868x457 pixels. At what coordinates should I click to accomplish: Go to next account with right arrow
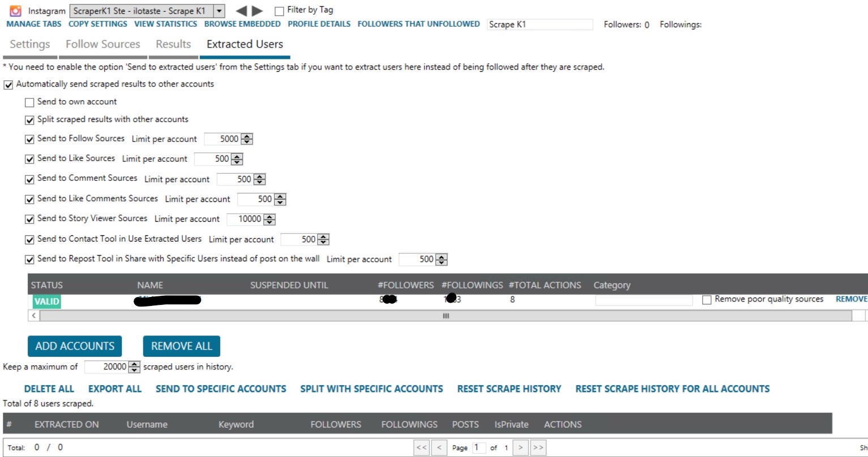[258, 11]
